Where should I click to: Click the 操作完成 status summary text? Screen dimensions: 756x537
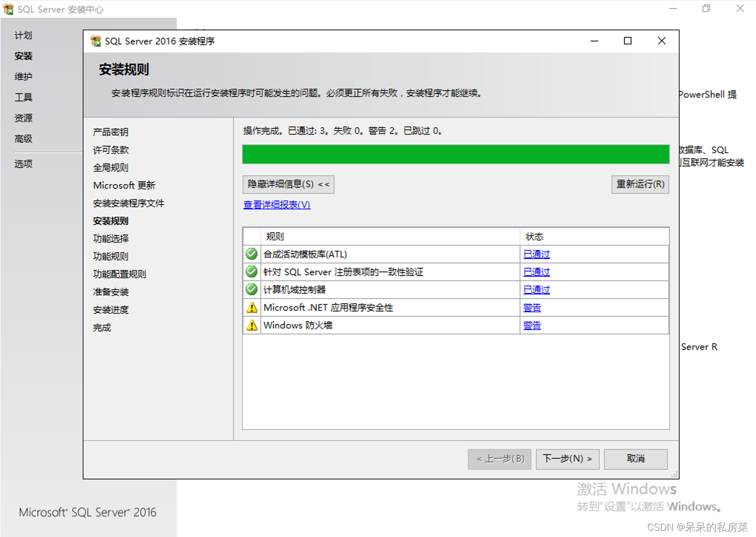click(x=343, y=131)
